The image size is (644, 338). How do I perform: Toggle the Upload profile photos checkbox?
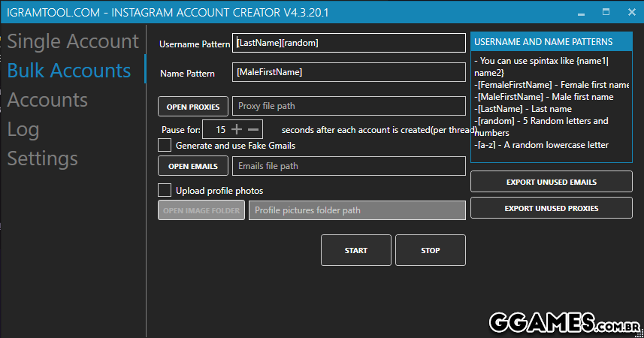[x=165, y=190]
